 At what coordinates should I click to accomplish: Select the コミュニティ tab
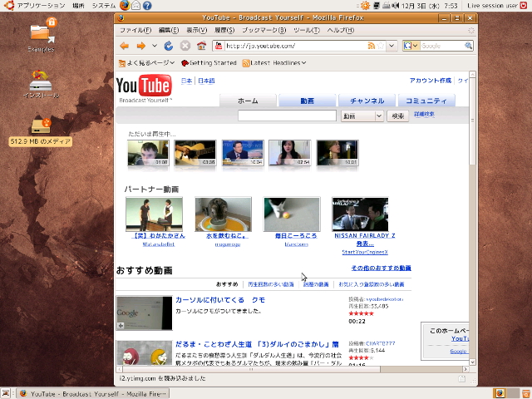426,101
